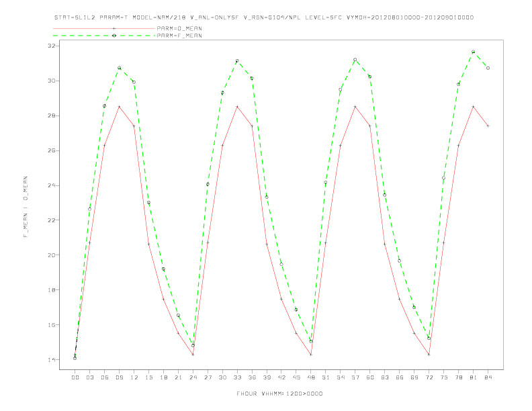The height and width of the screenshot is (411, 532).
Task: Click x-axis forecast hour label 51
Action: tap(326, 377)
